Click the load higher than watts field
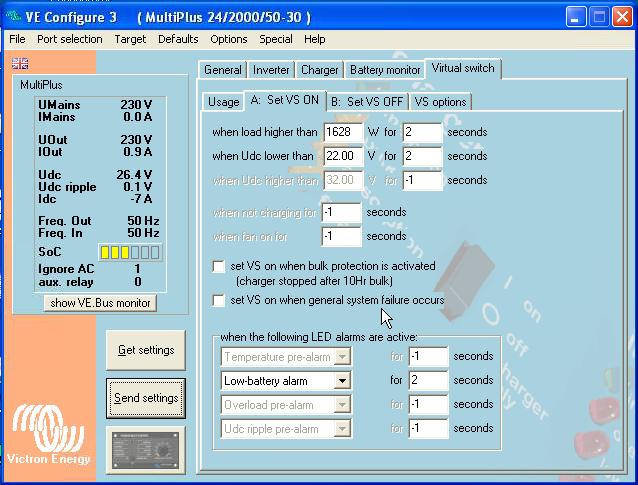The height and width of the screenshot is (485, 638). point(344,132)
